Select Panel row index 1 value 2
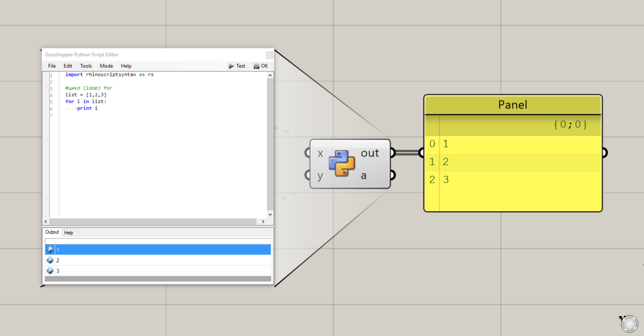Screen dimensions: 644x336 [x=513, y=162]
